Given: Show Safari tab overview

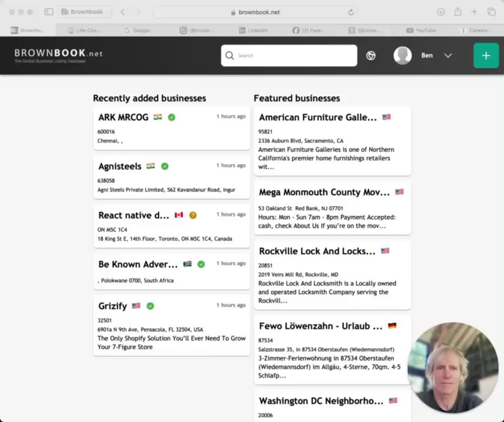Looking at the screenshot, I should click(491, 12).
